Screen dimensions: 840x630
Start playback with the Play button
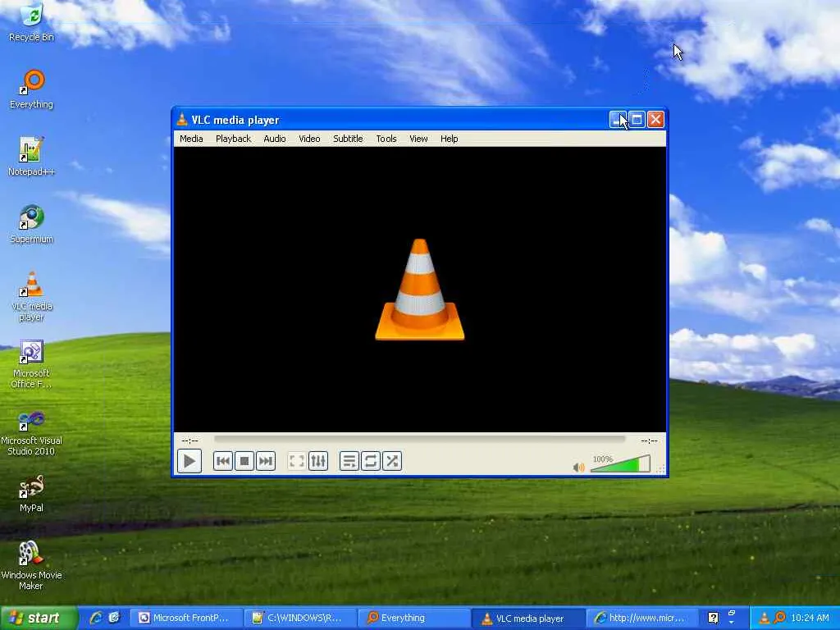pos(189,461)
